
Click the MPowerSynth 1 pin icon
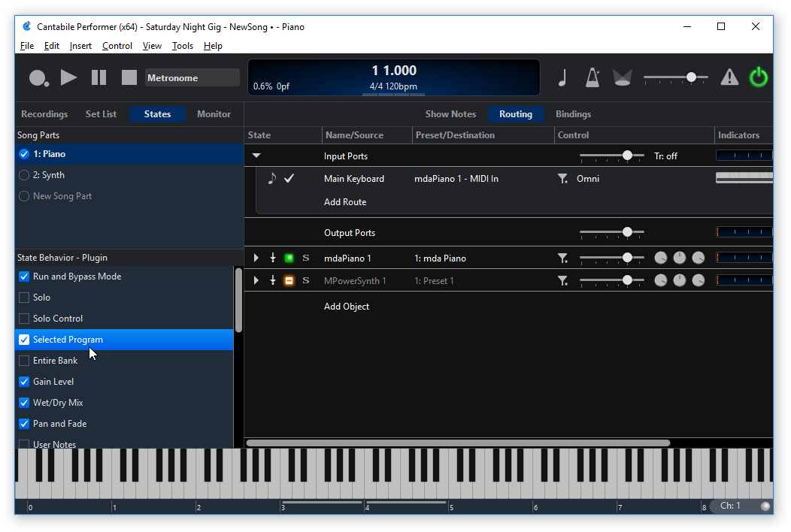pyautogui.click(x=273, y=280)
